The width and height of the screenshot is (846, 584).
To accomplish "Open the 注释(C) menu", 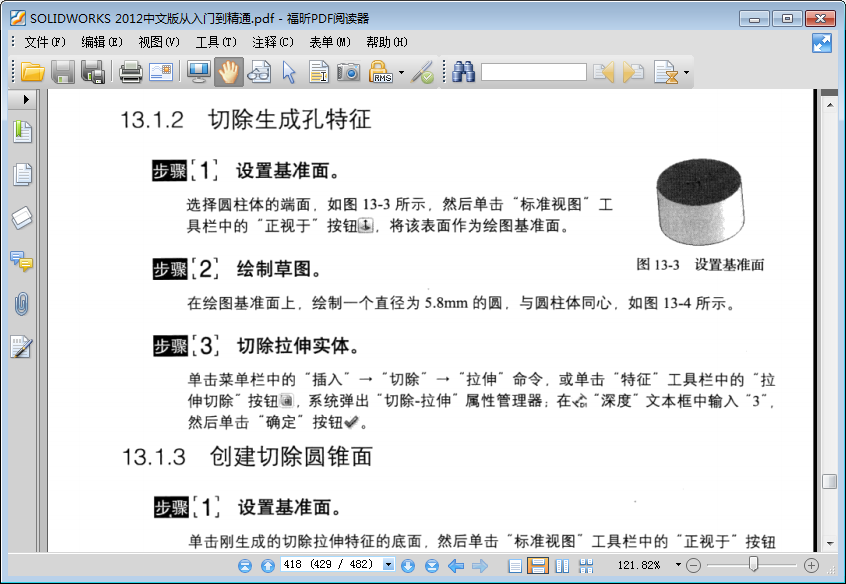I will pos(273,42).
